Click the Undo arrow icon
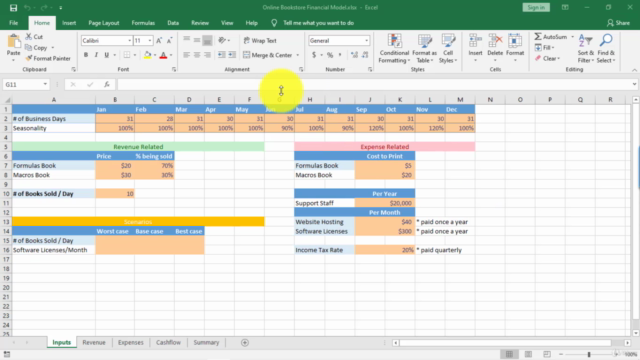This screenshot has height=360, width=640. point(27,8)
